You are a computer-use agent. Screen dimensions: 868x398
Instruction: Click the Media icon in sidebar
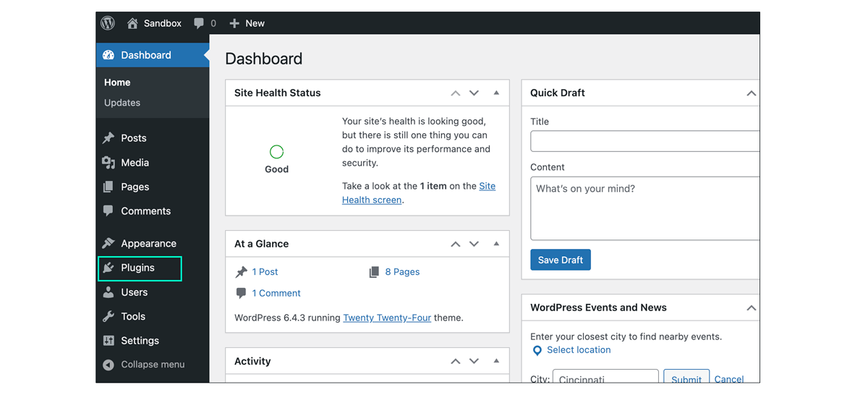tap(109, 163)
